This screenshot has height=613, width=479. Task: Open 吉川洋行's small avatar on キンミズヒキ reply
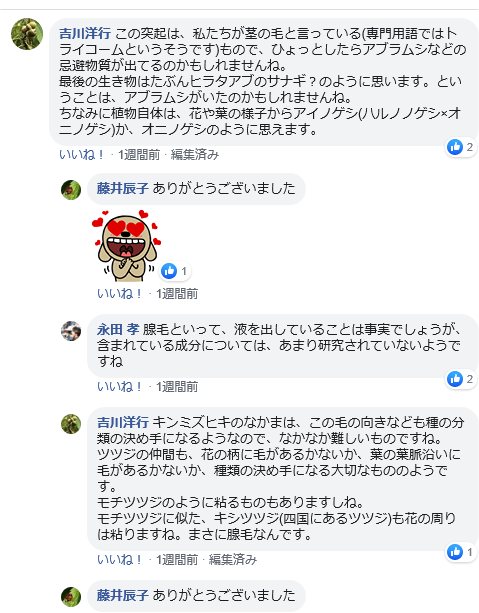71,424
